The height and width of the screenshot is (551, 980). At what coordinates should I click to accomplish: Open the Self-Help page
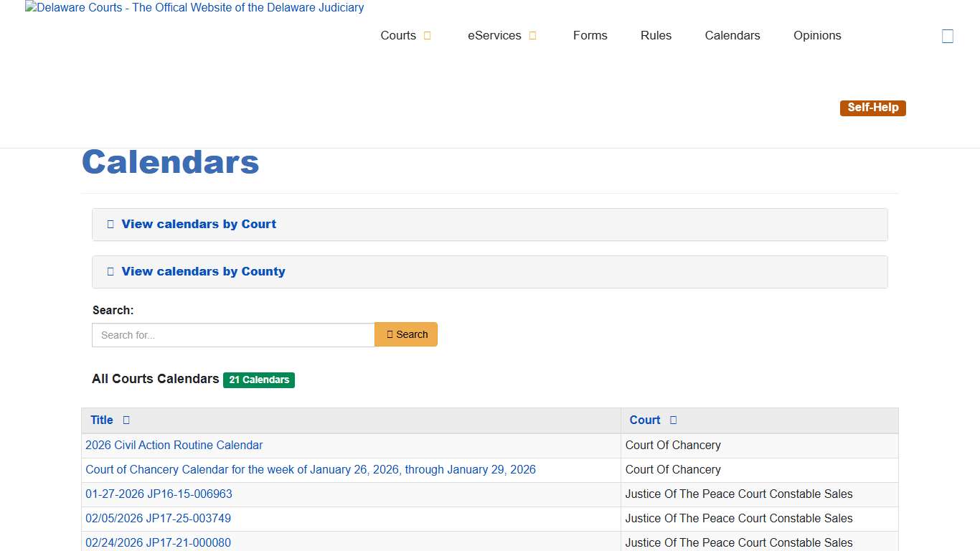point(872,108)
